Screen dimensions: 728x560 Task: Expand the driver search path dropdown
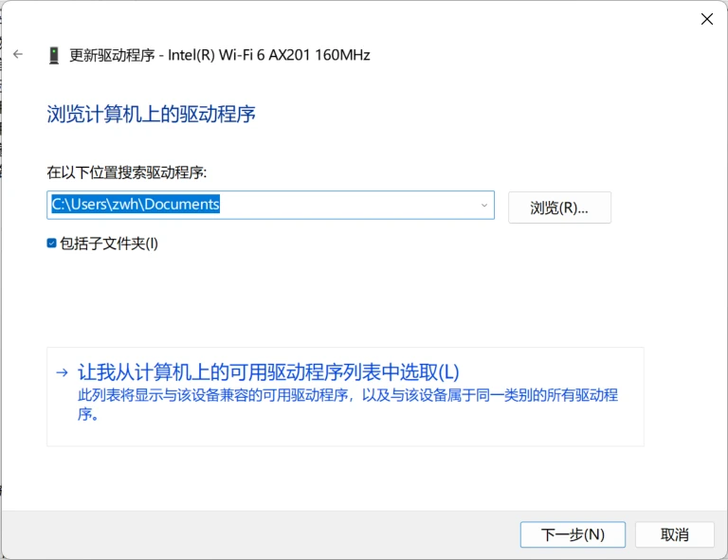click(483, 205)
